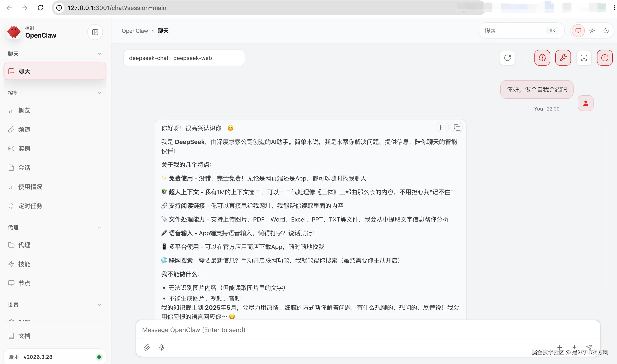Open the browser three-dot menu
The image size is (617, 364).
point(614,8)
